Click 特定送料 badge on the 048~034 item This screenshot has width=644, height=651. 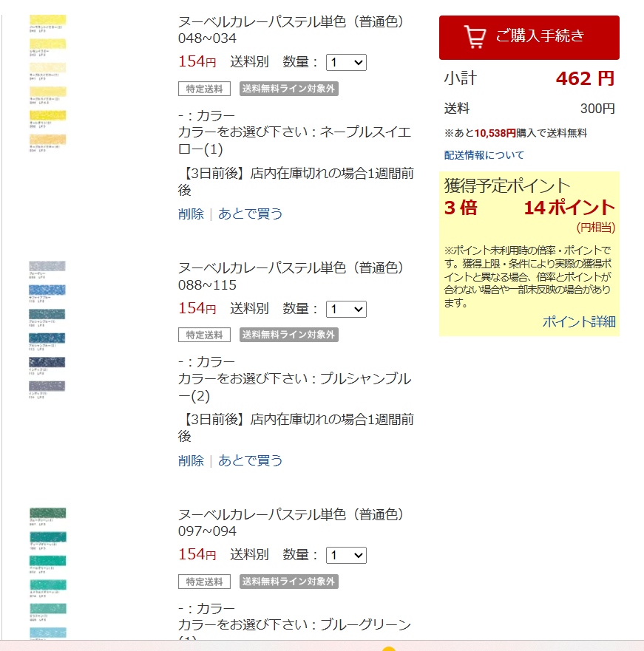click(x=204, y=89)
